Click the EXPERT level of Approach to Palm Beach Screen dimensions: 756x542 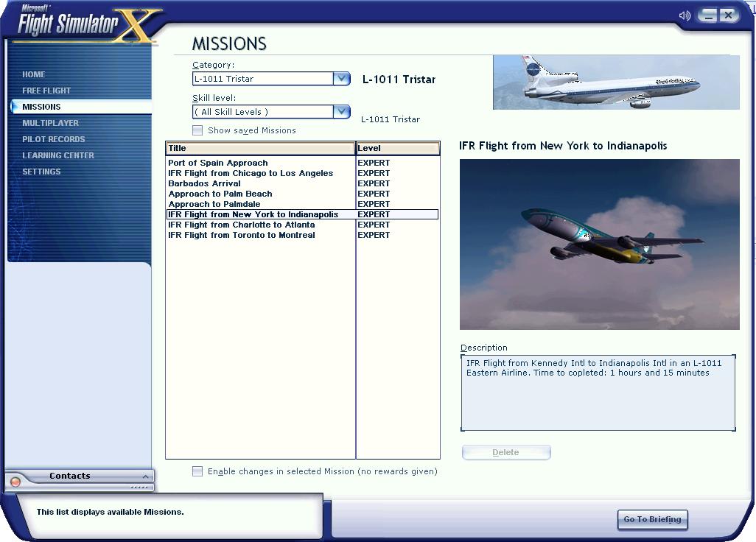point(374,194)
